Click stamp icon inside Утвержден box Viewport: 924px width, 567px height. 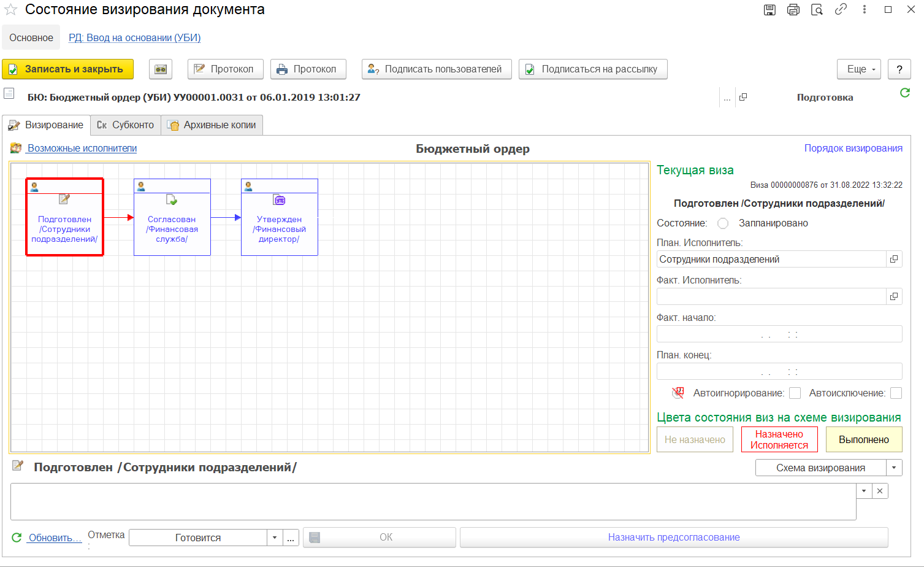[x=280, y=200]
